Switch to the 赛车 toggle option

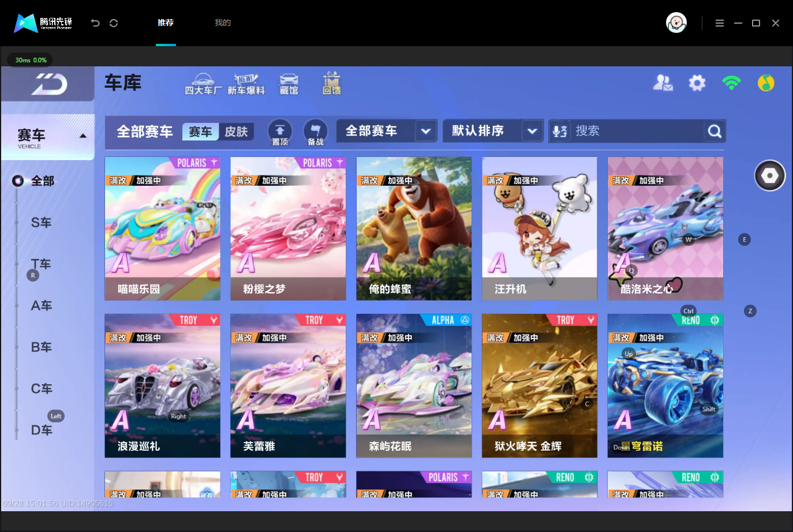[x=200, y=132]
